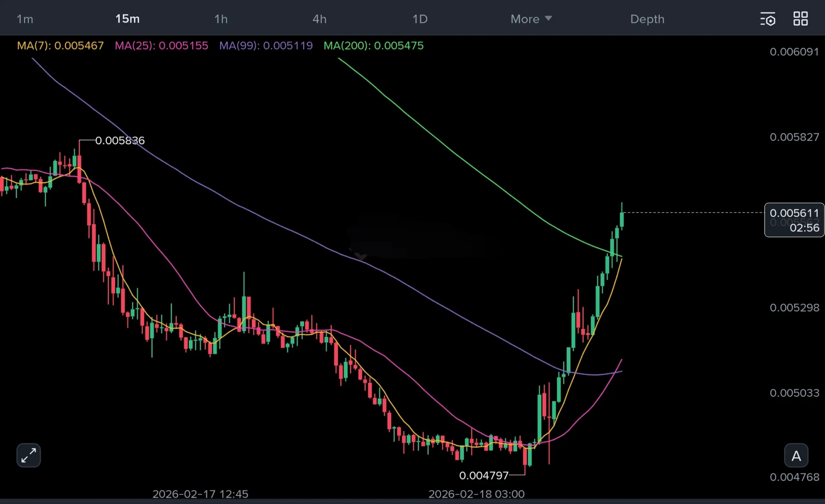Click the More dropdown arrow triangle

[x=548, y=18]
